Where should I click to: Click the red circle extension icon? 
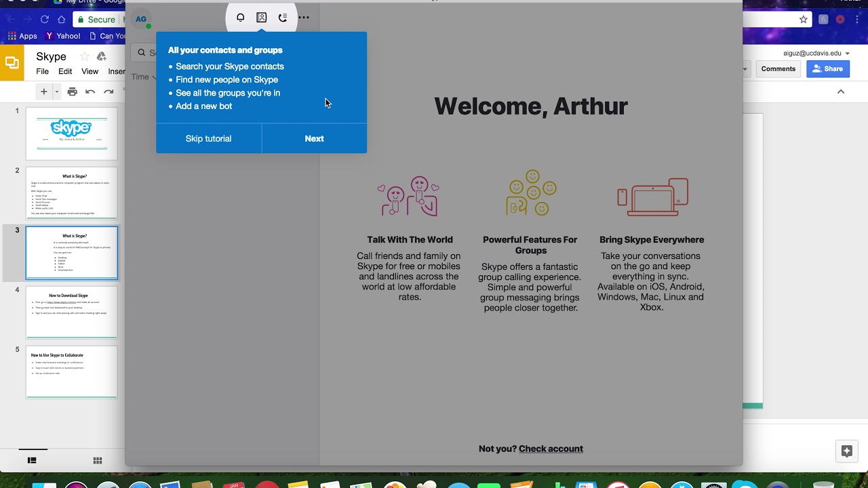point(840,20)
